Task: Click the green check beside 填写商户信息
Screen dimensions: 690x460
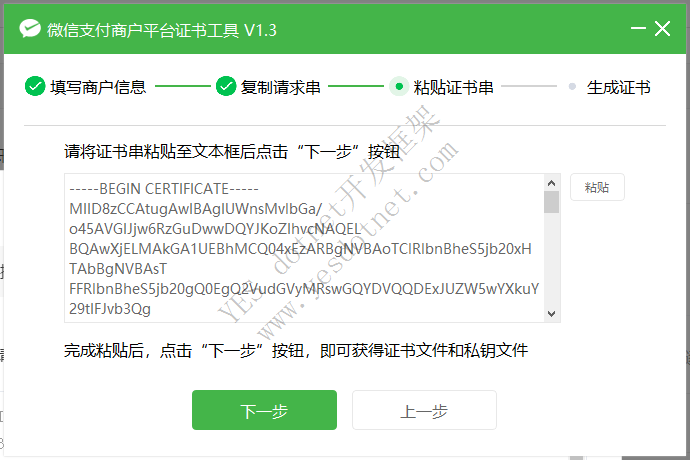Action: (x=35, y=86)
